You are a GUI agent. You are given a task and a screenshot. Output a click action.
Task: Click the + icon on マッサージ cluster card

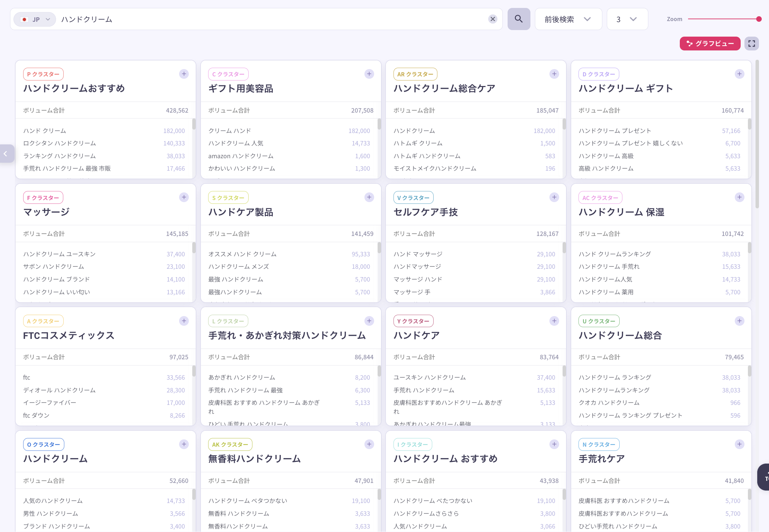click(184, 197)
